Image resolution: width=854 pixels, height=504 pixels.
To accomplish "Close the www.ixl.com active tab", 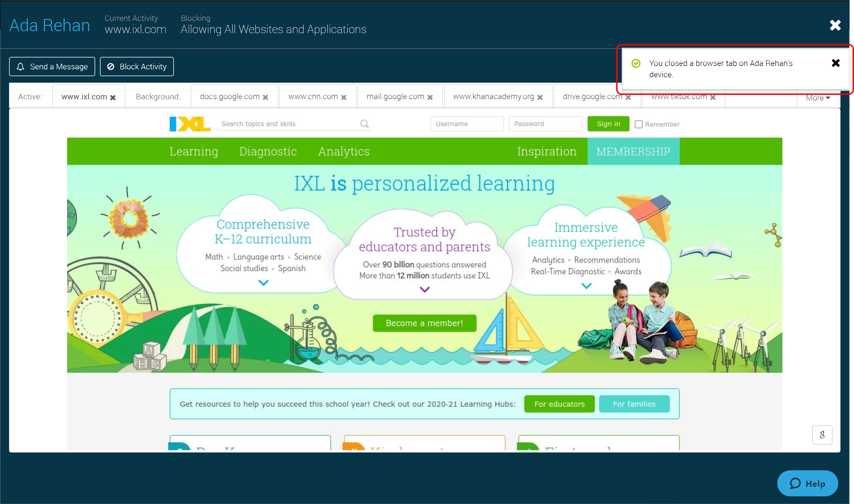I will pyautogui.click(x=113, y=98).
